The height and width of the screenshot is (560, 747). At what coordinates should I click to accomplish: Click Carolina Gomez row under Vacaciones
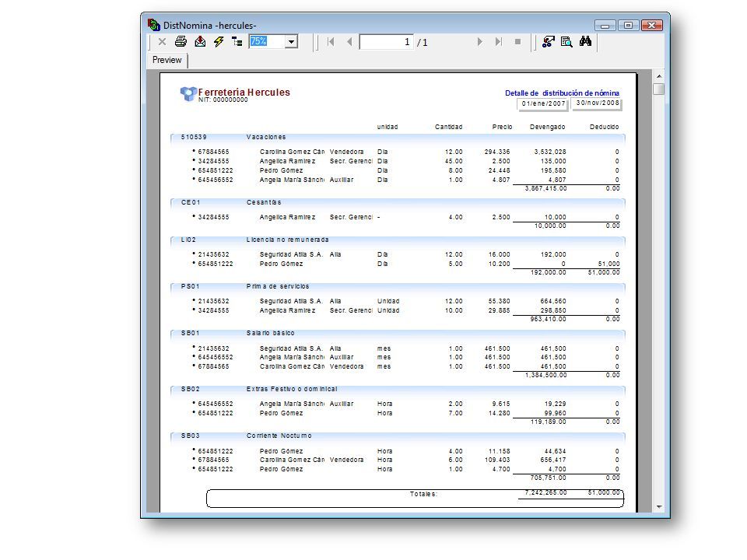[406, 152]
